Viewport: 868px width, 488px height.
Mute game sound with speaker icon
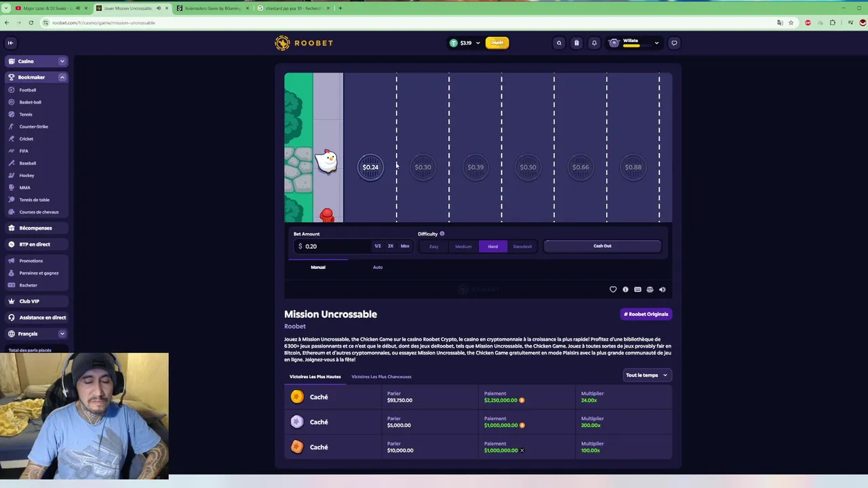pyautogui.click(x=662, y=289)
